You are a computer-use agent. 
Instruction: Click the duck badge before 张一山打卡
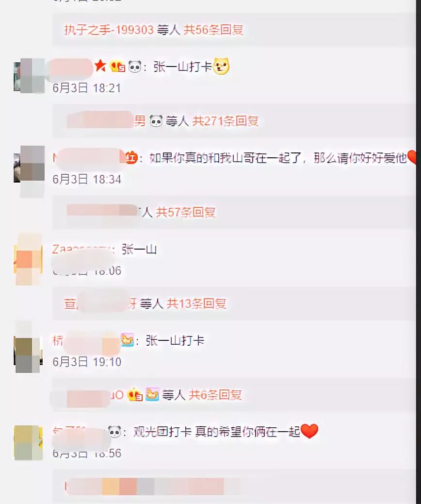click(127, 340)
